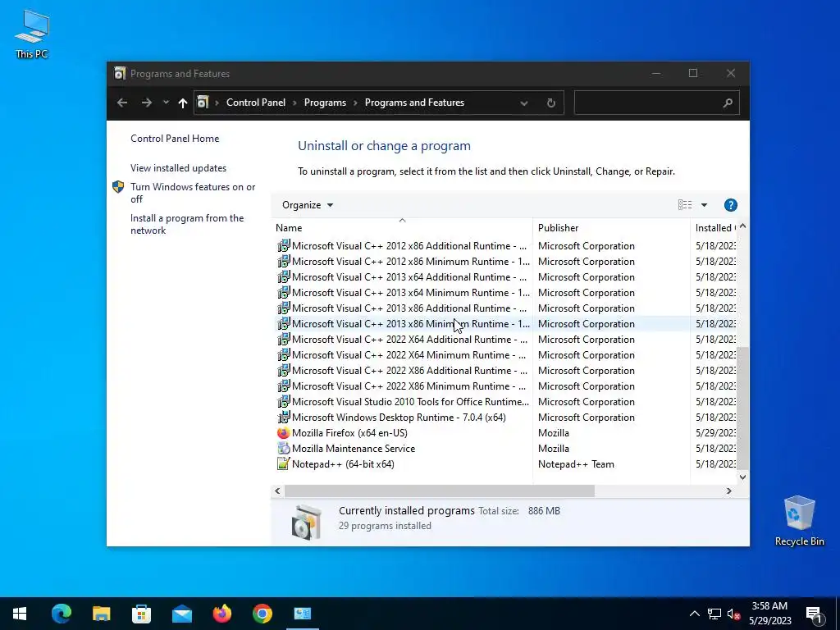
Task: Click the muted volume tray icon
Action: 734,614
